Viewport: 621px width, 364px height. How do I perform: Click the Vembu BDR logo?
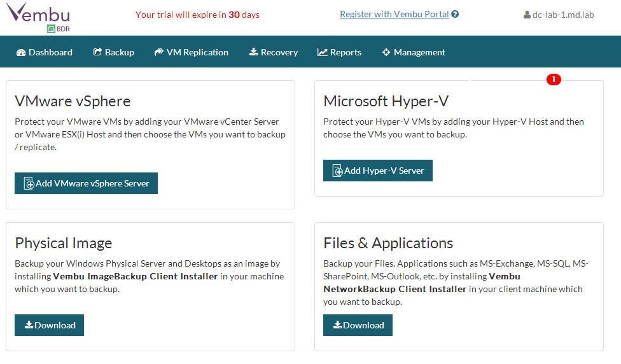38,17
